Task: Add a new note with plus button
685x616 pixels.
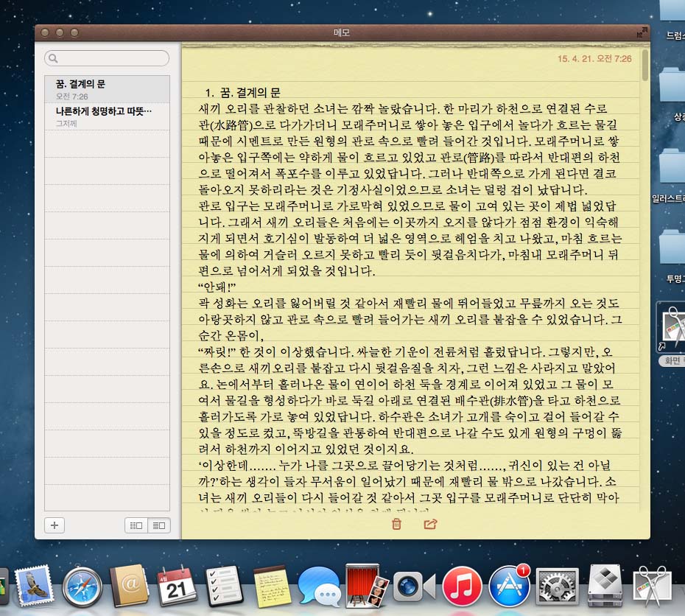Action: (55, 525)
